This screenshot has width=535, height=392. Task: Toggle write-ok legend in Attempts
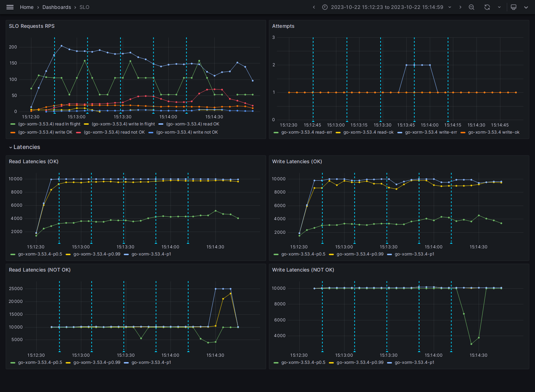coord(494,132)
